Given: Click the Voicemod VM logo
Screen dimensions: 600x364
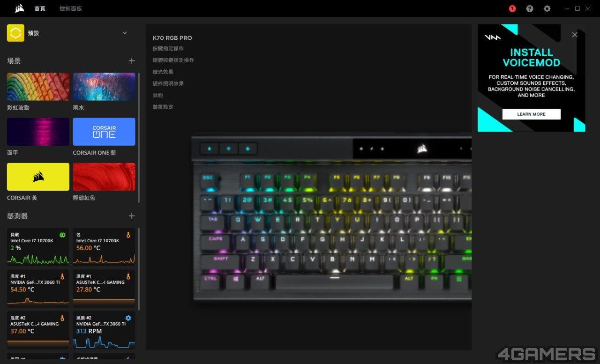Looking at the screenshot, I should [493, 37].
